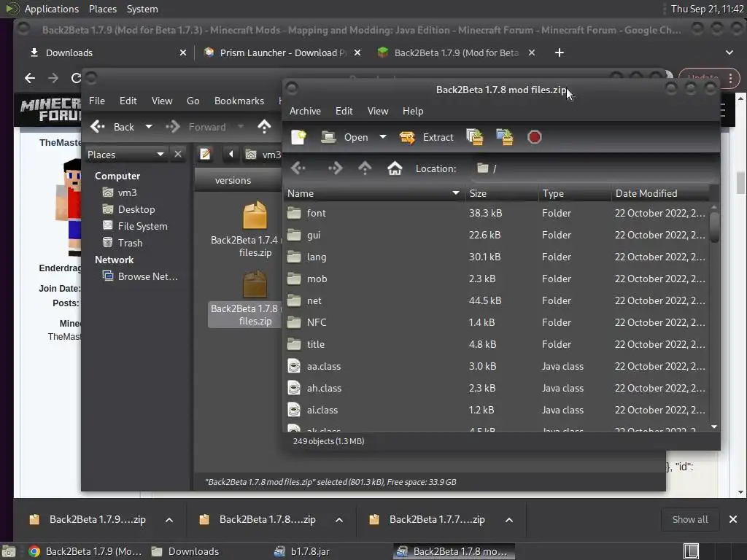Click the red Stop operation icon
Viewport: 747px width, 560px height.
point(535,137)
